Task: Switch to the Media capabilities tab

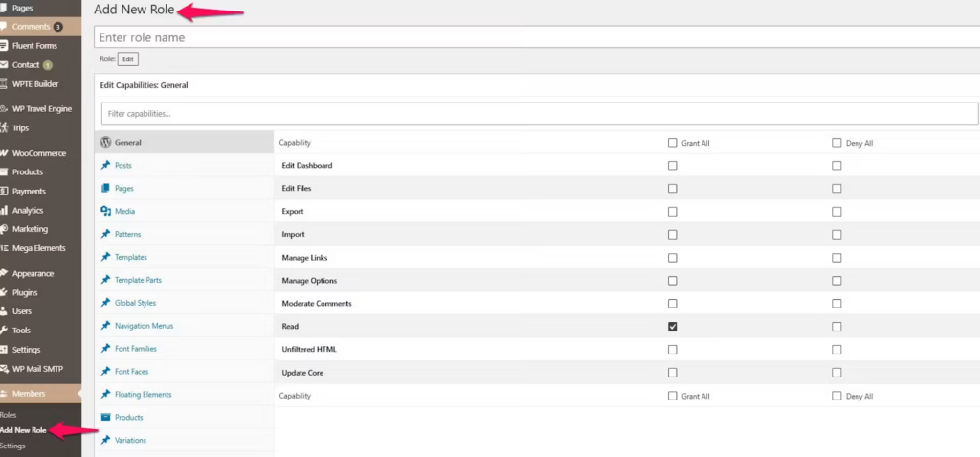Action: (185, 211)
